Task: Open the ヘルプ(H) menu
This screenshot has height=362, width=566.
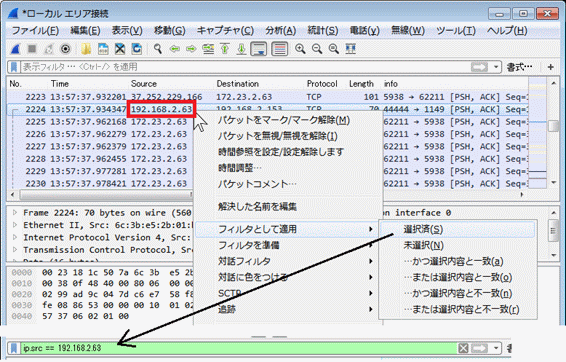Action: pyautogui.click(x=507, y=31)
